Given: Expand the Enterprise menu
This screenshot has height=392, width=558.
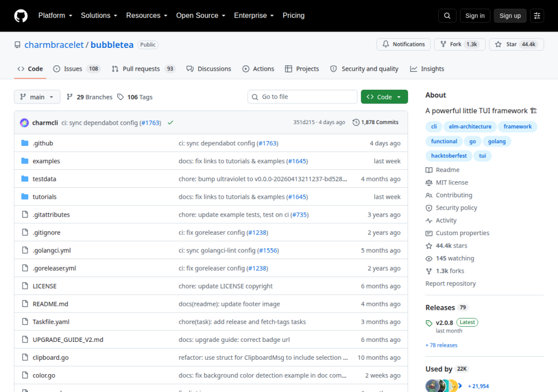Looking at the screenshot, I should [x=254, y=16].
